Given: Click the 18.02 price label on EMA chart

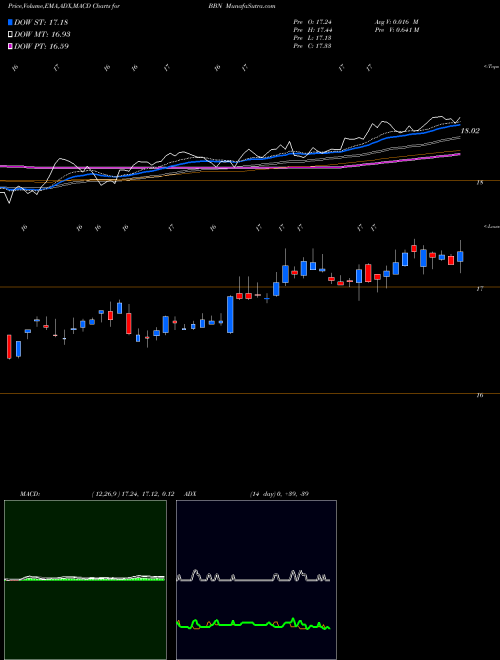Looking at the screenshot, I should 470,131.
